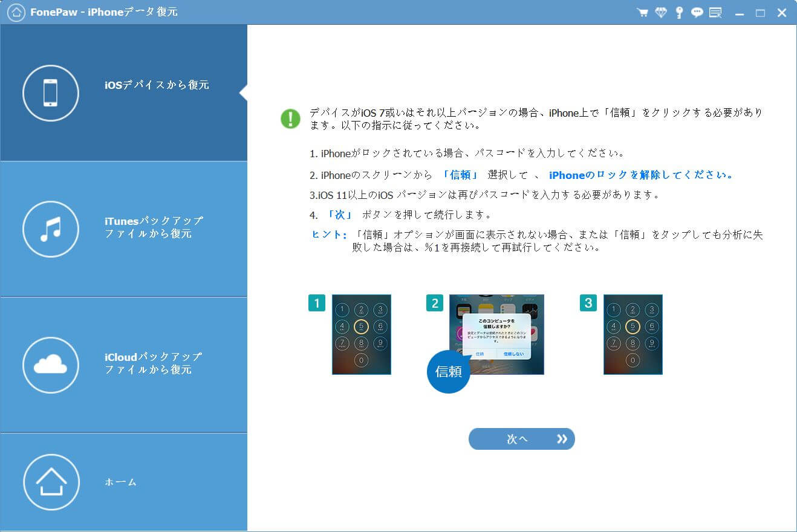The image size is (797, 532).
Task: Click the ヒント: label
Action: (x=329, y=235)
